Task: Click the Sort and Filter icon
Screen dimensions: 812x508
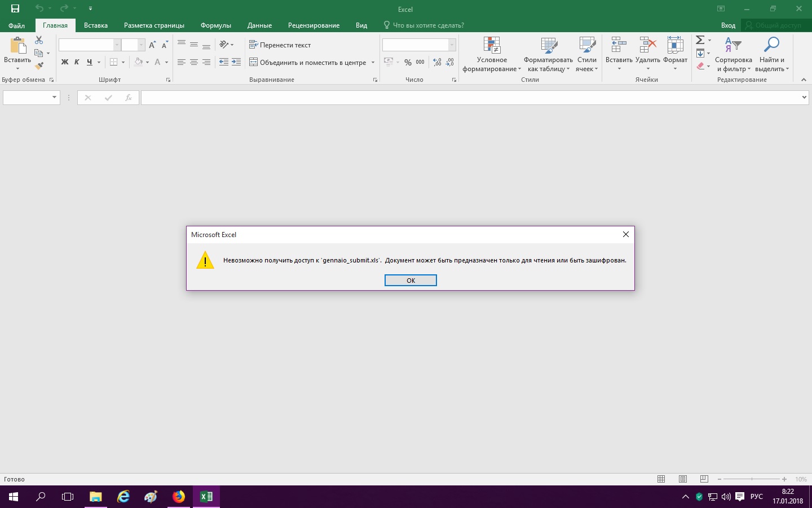Action: 733,45
